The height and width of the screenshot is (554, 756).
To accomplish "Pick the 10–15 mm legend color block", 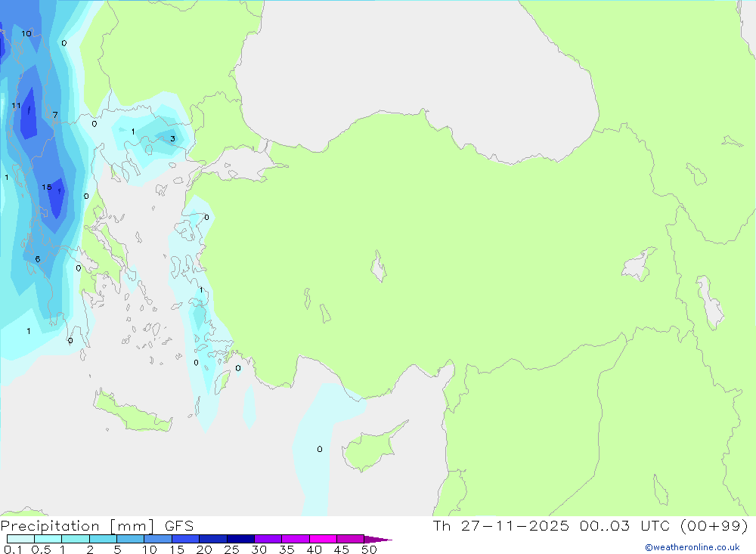I will pos(158,539).
